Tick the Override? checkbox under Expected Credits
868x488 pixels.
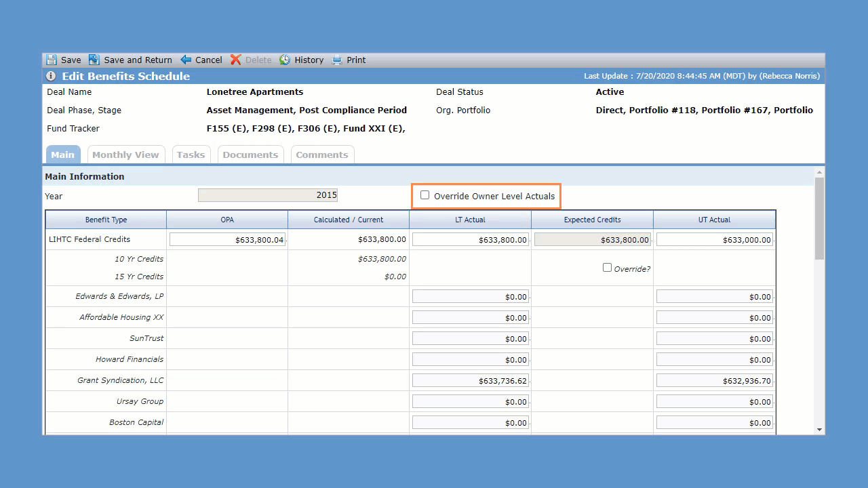607,268
